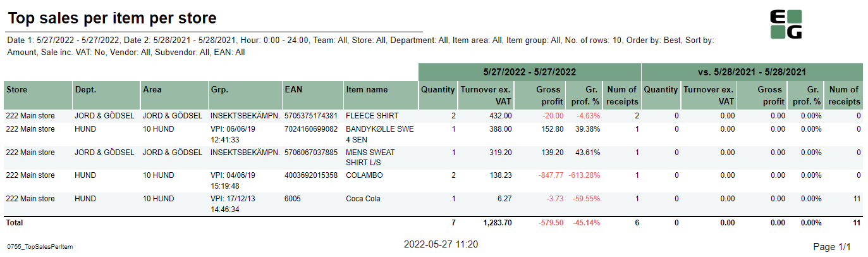Click EAN 7024160699082 cell
The image size is (868, 257).
tap(311, 129)
